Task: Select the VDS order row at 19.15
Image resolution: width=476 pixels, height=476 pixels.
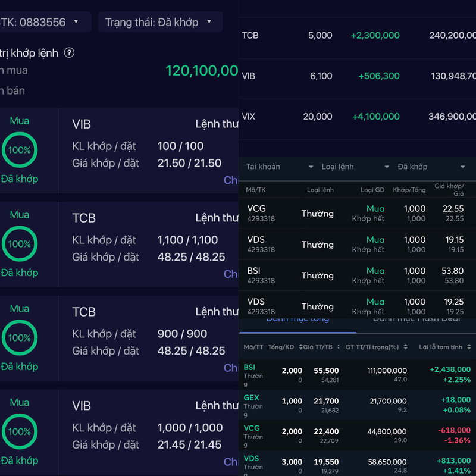Action: click(x=358, y=244)
